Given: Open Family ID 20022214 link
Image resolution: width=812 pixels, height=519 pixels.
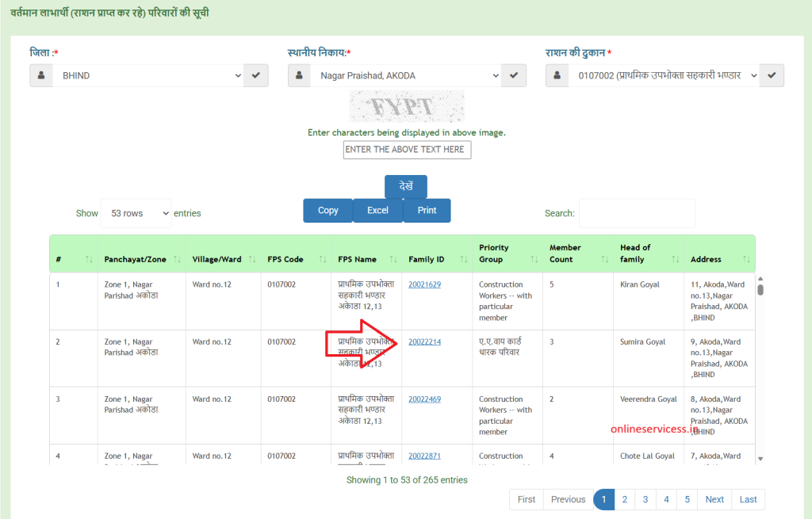Looking at the screenshot, I should [424, 342].
